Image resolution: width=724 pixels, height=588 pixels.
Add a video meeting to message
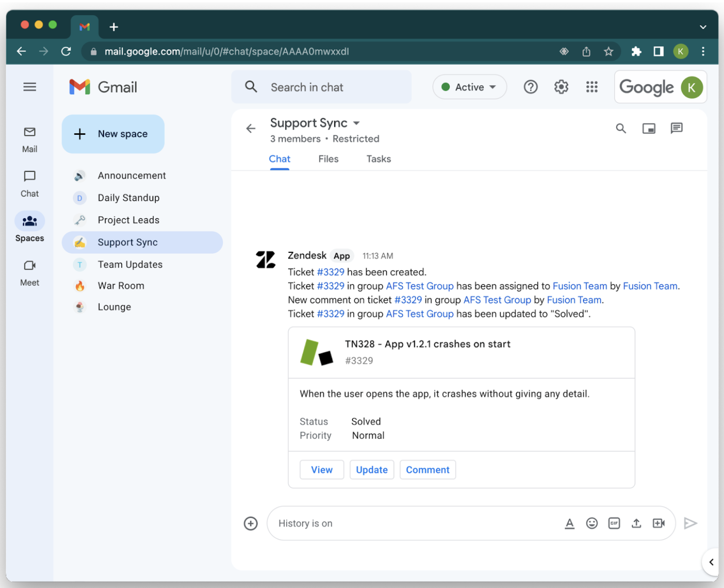(x=659, y=523)
